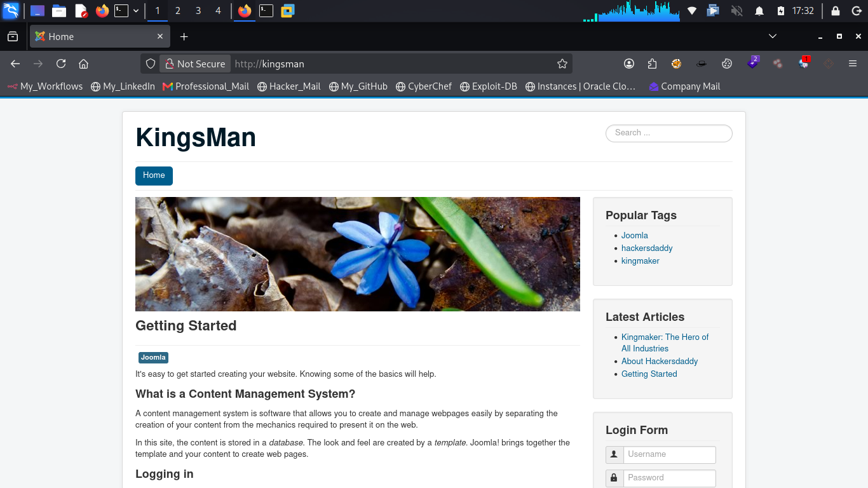
Task: Open Exploit-DB bookmark
Action: (x=489, y=86)
